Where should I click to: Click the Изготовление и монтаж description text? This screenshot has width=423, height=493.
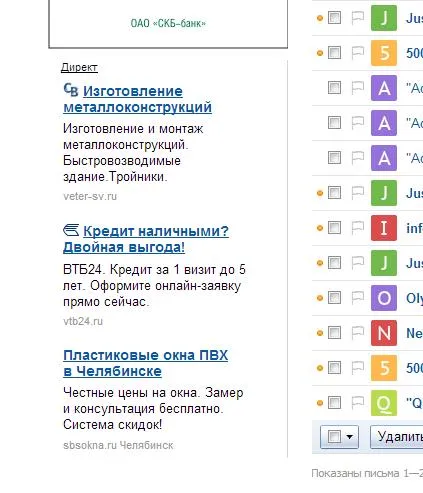pyautogui.click(x=133, y=153)
